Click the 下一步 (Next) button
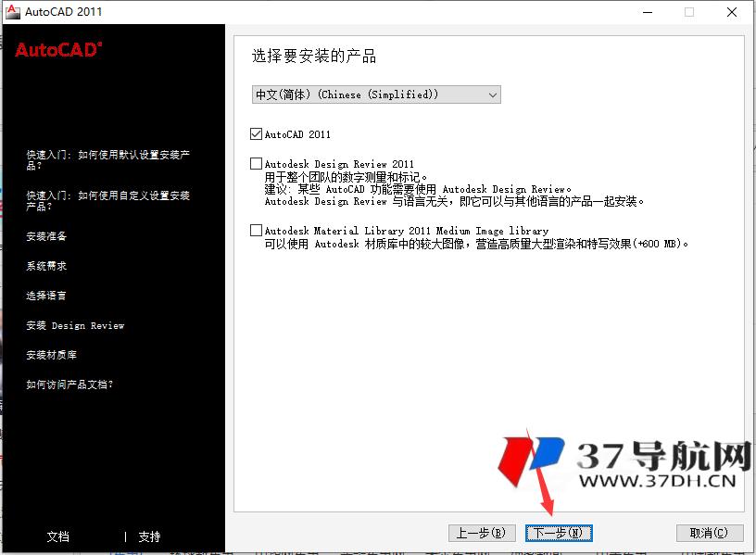This screenshot has height=555, width=756. (559, 533)
